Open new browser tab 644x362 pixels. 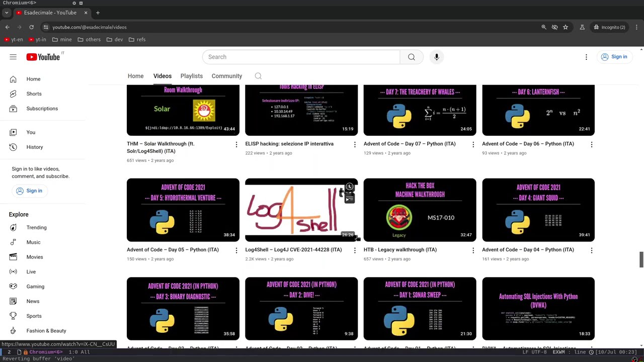coord(98,13)
